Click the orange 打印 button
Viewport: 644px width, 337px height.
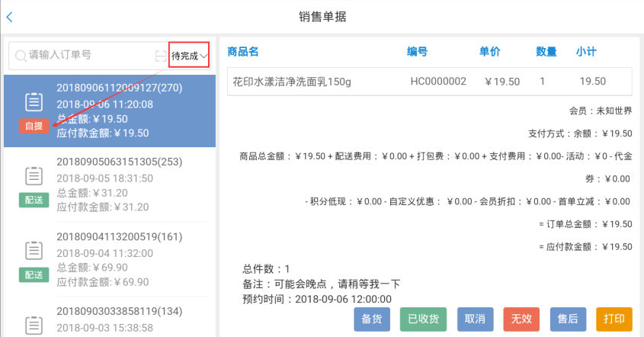point(614,319)
